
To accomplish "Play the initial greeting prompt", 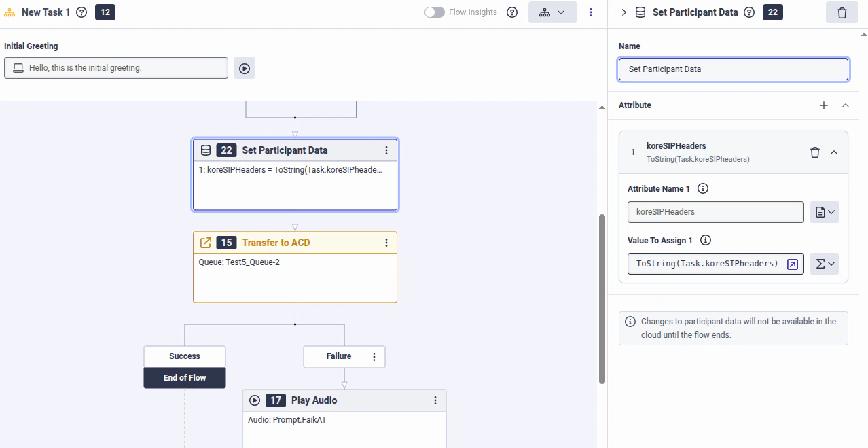I will pyautogui.click(x=244, y=67).
